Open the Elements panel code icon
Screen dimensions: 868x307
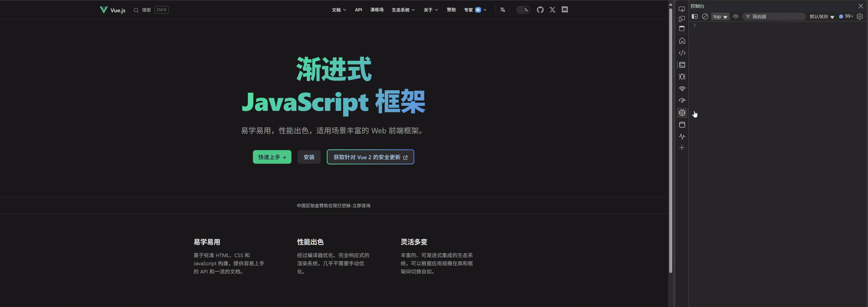(x=682, y=53)
